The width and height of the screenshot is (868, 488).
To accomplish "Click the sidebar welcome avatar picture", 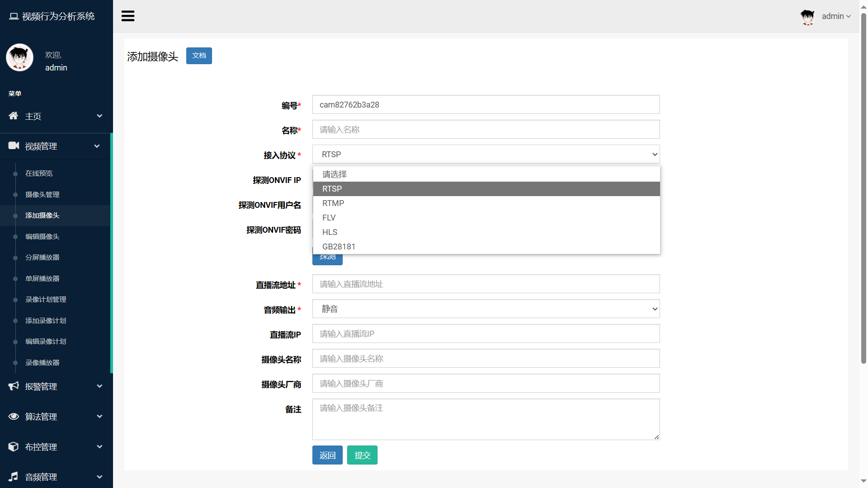I will [x=19, y=57].
